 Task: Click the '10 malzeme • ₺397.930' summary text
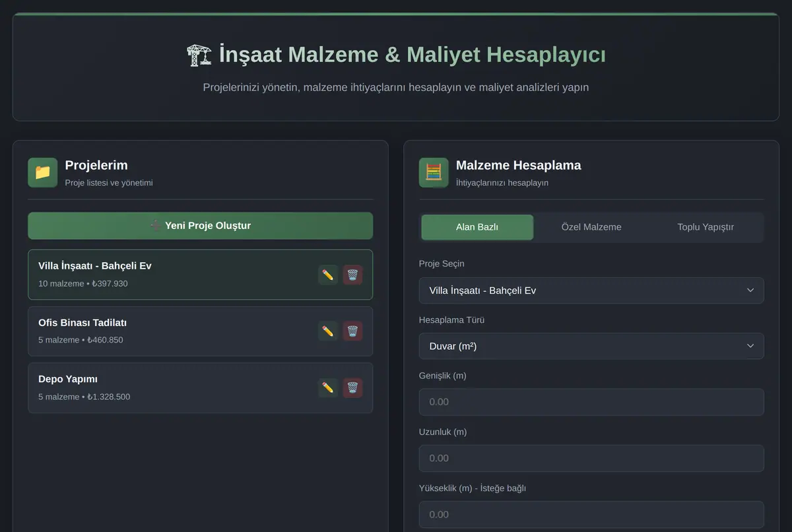[83, 284]
